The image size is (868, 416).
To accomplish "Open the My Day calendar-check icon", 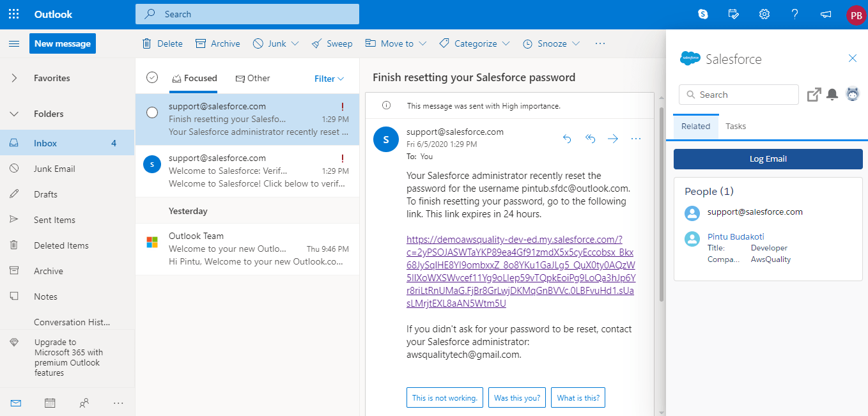I will 734,14.
